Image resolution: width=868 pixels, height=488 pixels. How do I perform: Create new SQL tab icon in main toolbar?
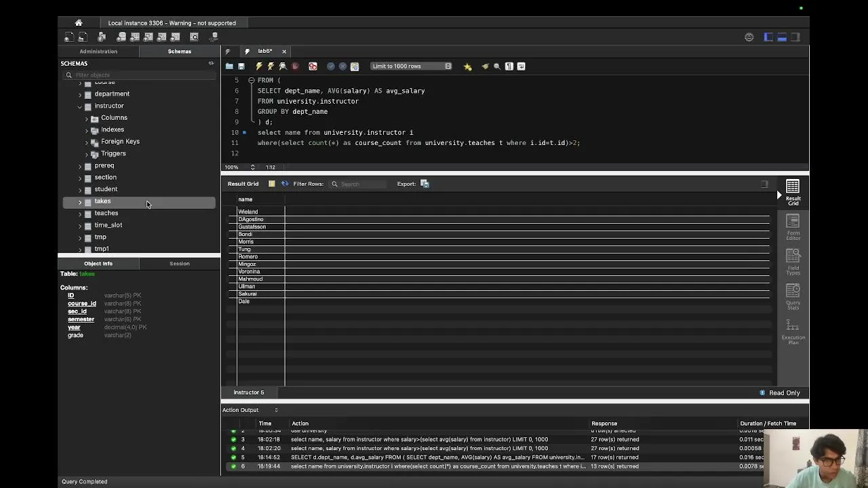[69, 37]
